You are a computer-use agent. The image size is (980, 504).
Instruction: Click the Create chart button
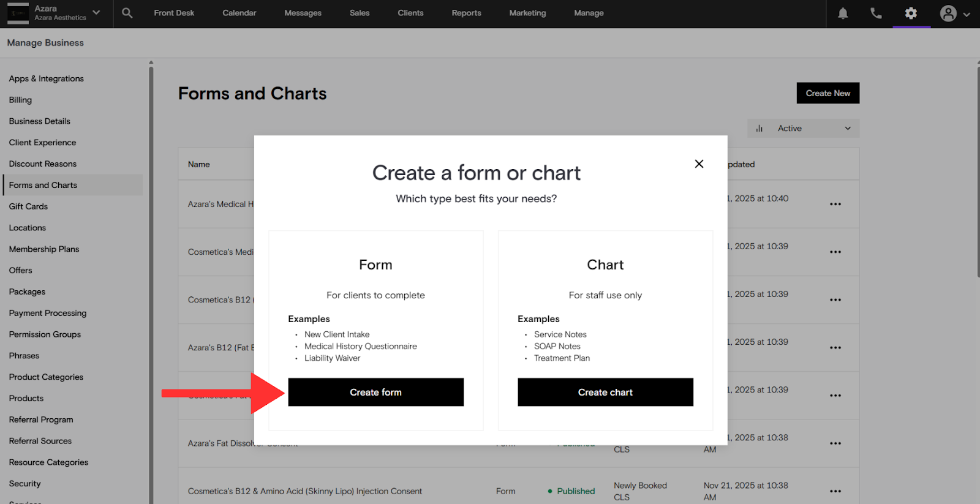tap(605, 392)
